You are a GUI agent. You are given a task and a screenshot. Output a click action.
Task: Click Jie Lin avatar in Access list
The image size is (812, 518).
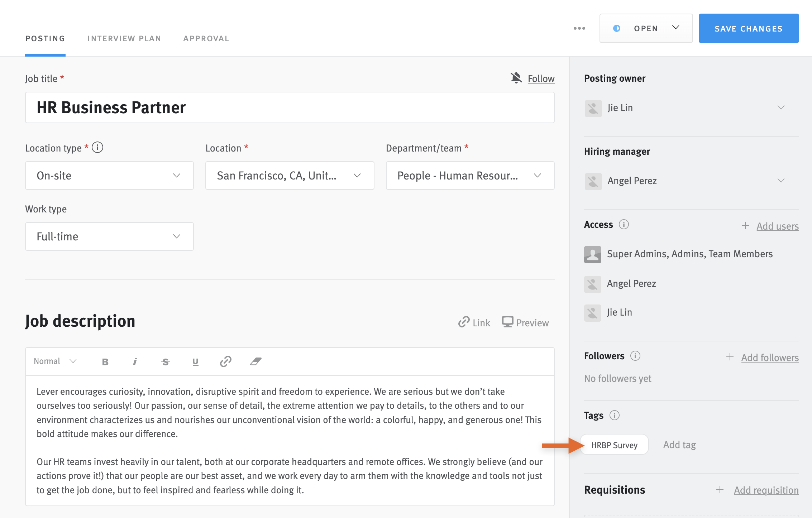pyautogui.click(x=593, y=313)
